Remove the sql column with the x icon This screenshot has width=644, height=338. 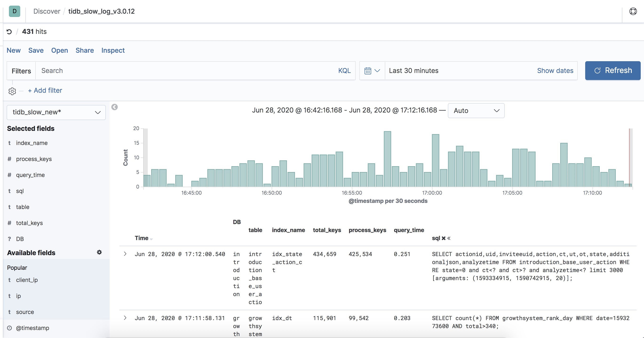click(444, 238)
